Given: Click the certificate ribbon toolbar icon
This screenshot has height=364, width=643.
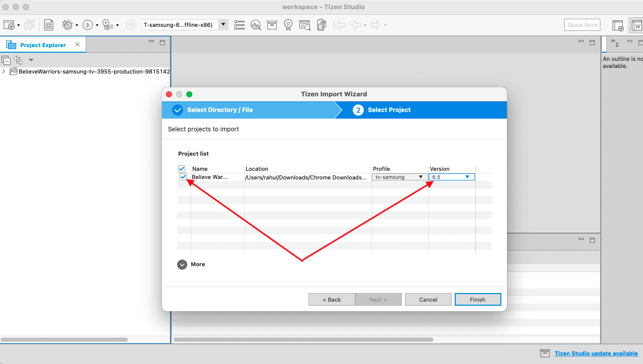Looking at the screenshot, I should tap(288, 25).
